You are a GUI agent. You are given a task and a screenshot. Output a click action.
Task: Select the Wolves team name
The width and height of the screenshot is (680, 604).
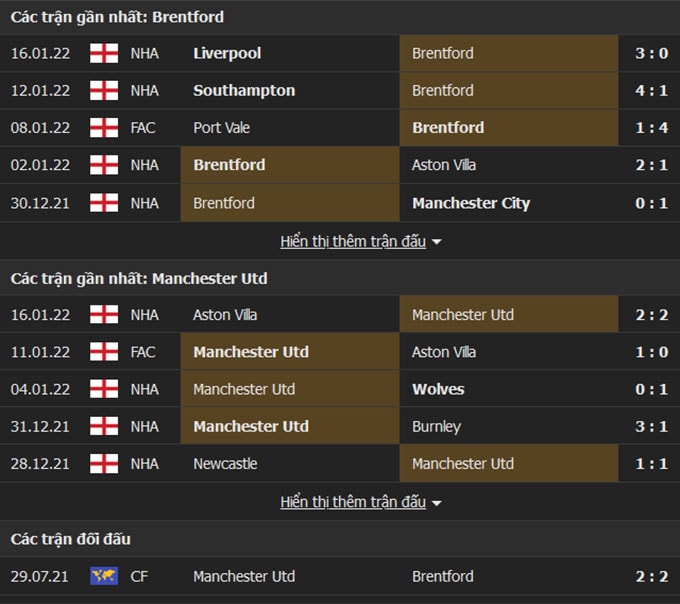438,389
